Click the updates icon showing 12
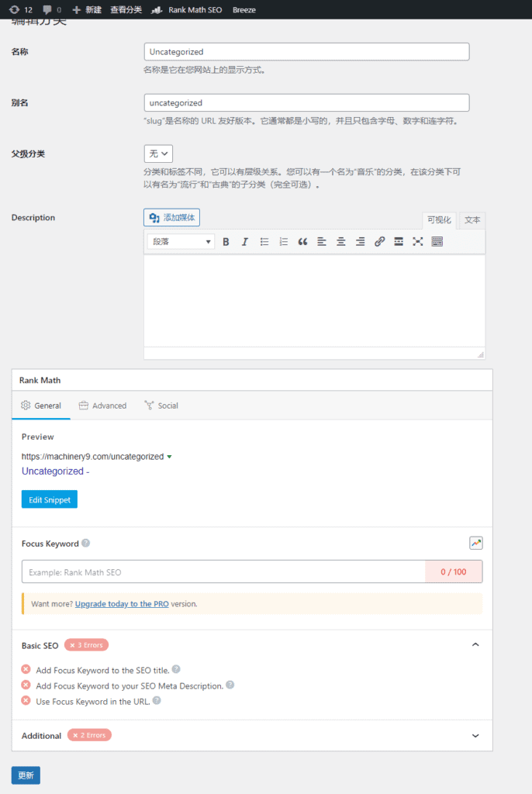This screenshot has height=794, width=532. pyautogui.click(x=21, y=9)
